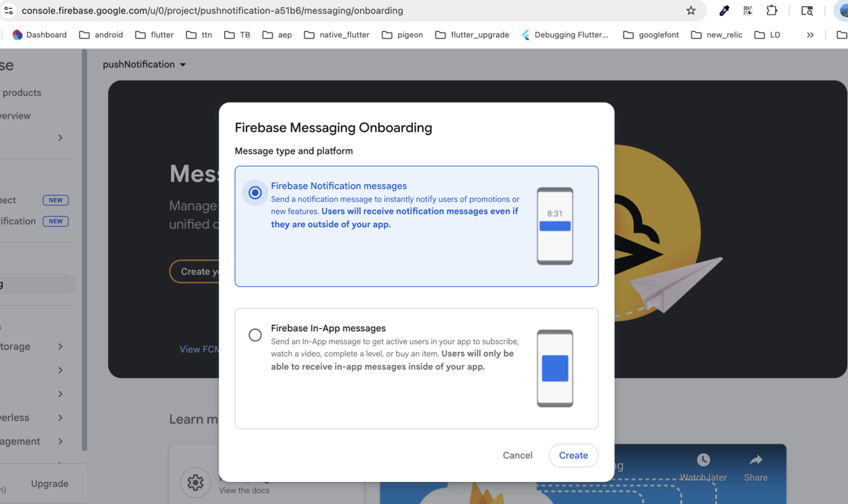Image resolution: width=848 pixels, height=504 pixels.
Task: Show more bookmarks with the double chevron
Action: [x=810, y=35]
